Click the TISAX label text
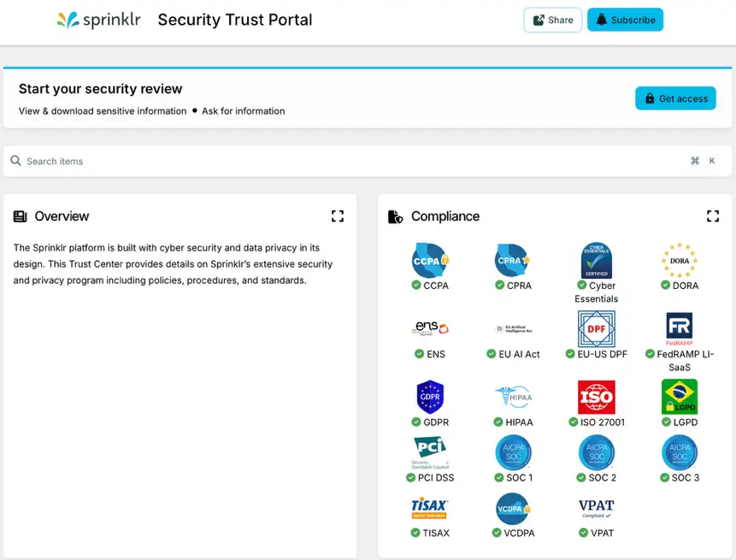 pos(436,533)
